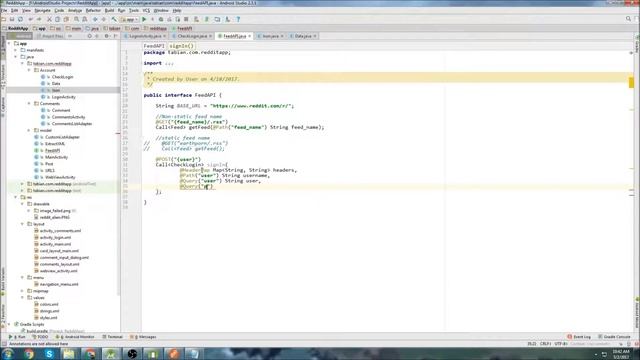Select the RedditApp breadcrumb
640x360 pixels.
click(16, 29)
